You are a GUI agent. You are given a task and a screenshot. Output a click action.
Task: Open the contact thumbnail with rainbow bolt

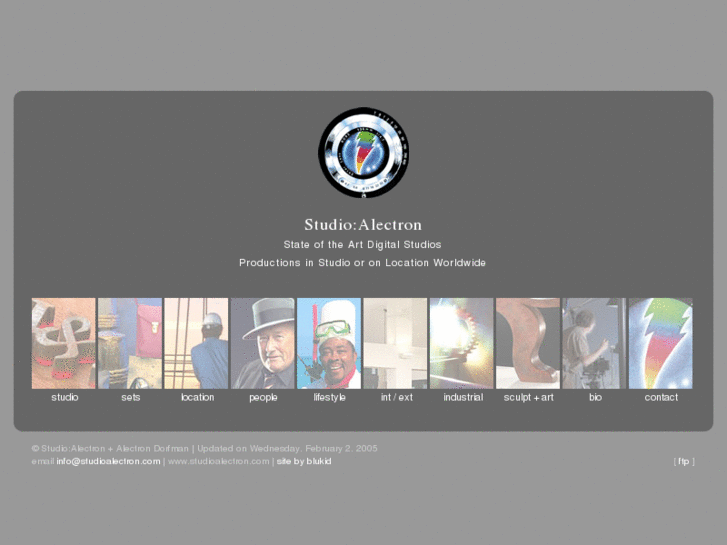coord(660,343)
